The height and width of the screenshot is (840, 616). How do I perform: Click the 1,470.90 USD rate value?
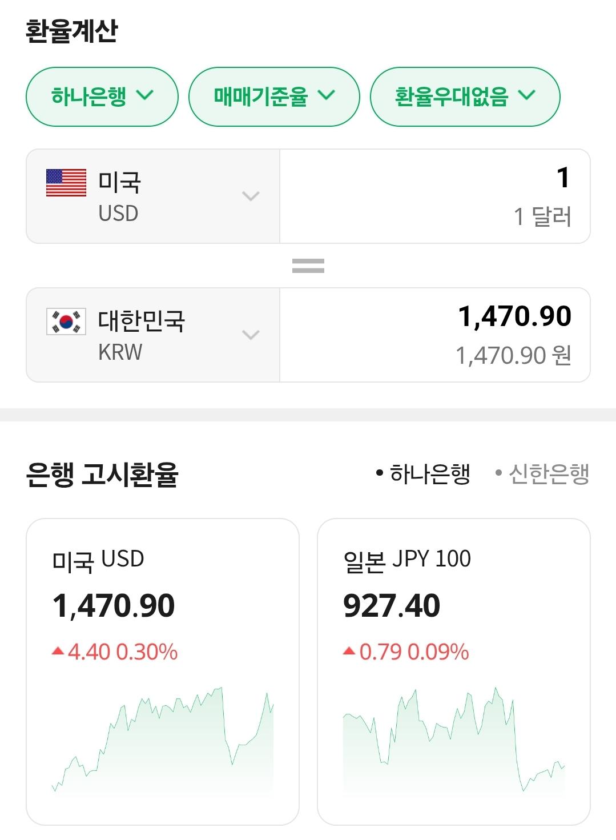point(114,606)
